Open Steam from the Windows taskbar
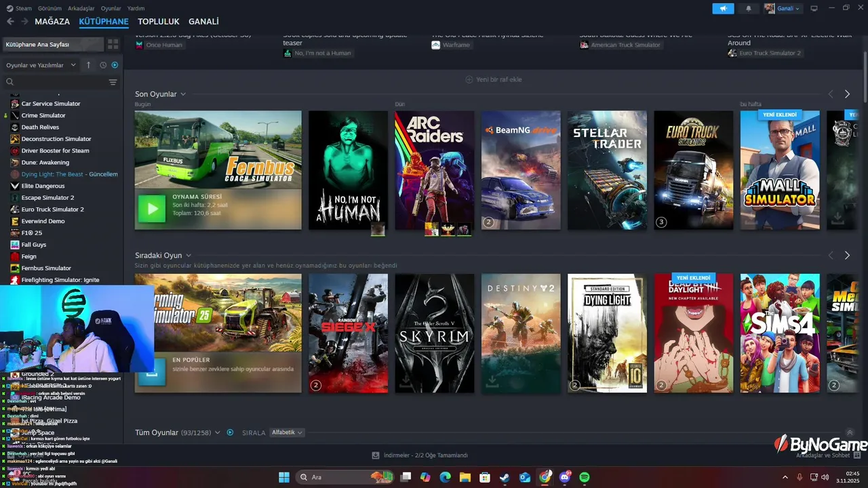868x488 pixels. [505, 477]
